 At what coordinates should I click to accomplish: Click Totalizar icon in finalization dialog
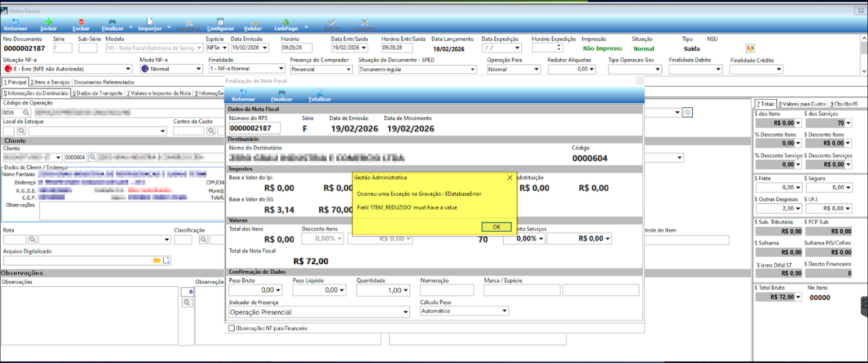tap(319, 93)
